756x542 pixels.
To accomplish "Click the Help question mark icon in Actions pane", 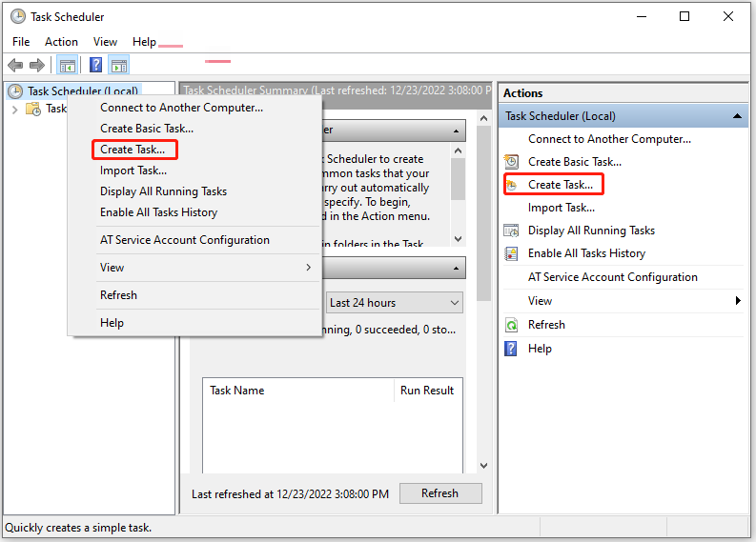I will pyautogui.click(x=511, y=349).
